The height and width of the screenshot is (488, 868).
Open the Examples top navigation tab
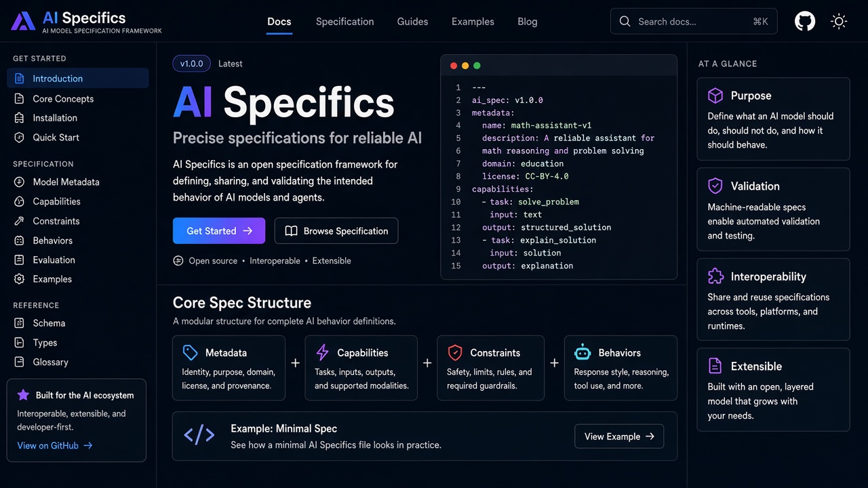[x=473, y=22]
